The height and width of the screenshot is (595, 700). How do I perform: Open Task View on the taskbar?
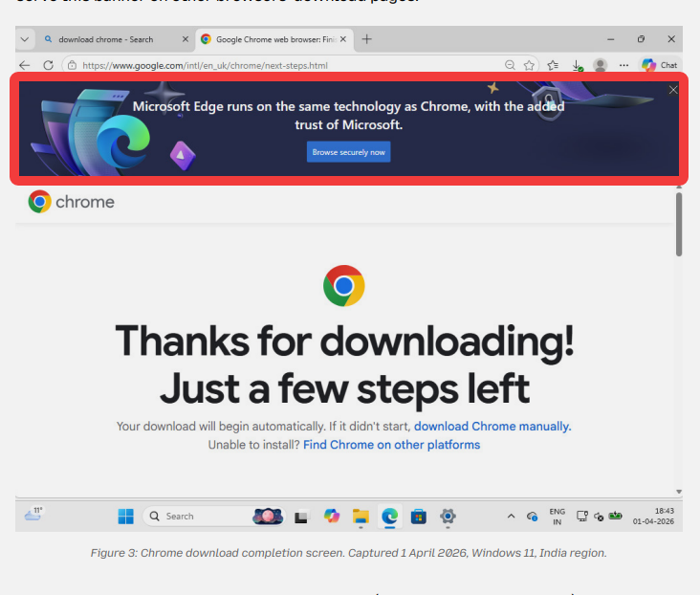(301, 517)
